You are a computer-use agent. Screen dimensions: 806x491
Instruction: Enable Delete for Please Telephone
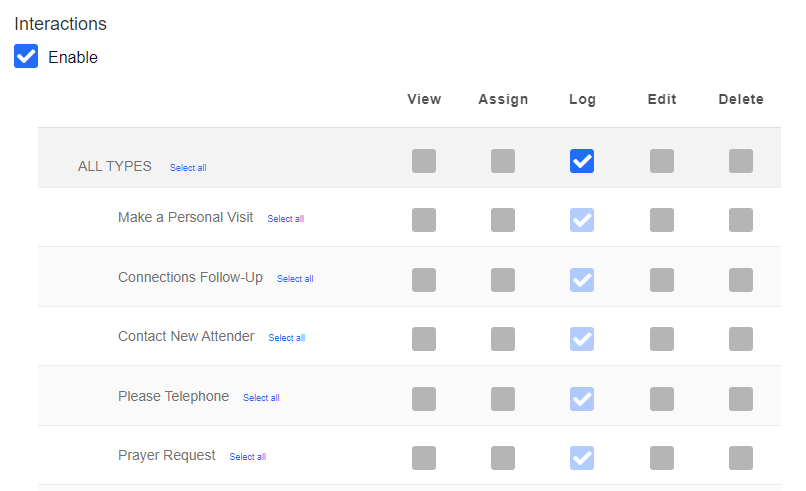click(x=741, y=399)
